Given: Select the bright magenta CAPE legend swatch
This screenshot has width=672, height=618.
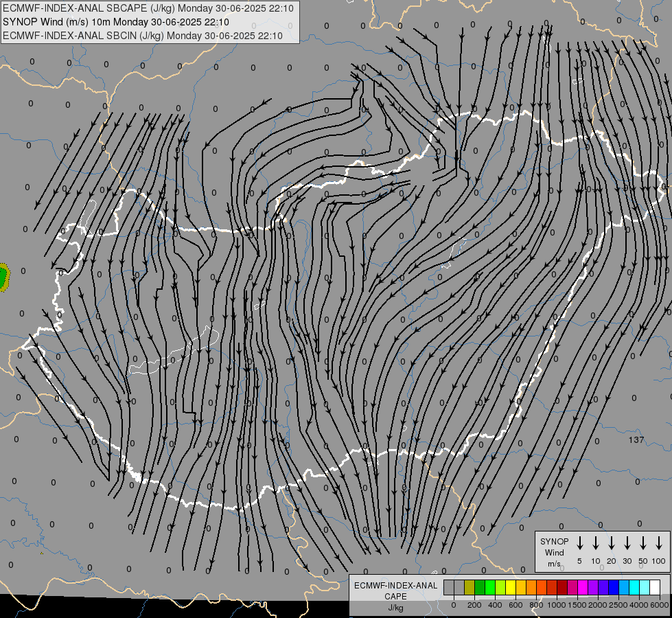Looking at the screenshot, I should [583, 588].
